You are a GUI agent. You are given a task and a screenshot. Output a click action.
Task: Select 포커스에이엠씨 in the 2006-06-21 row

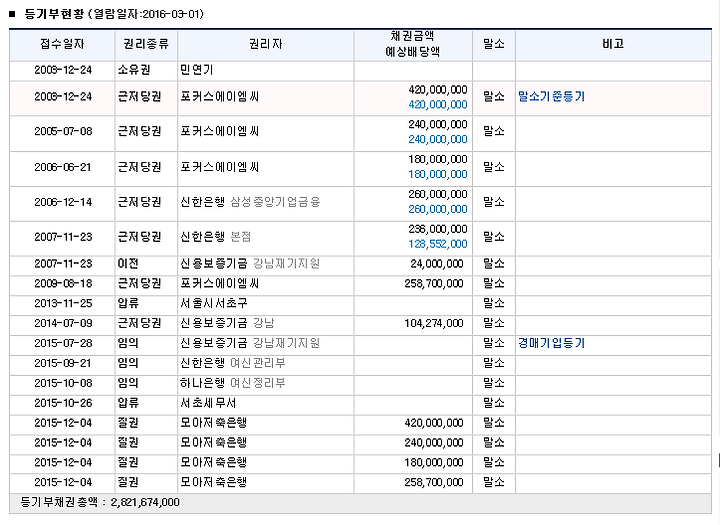(219, 167)
